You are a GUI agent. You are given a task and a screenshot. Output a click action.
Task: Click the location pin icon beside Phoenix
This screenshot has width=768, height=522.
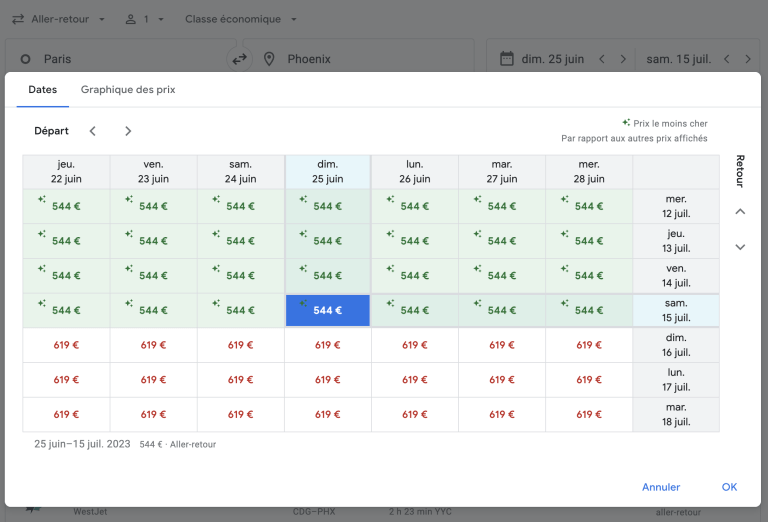[269, 59]
